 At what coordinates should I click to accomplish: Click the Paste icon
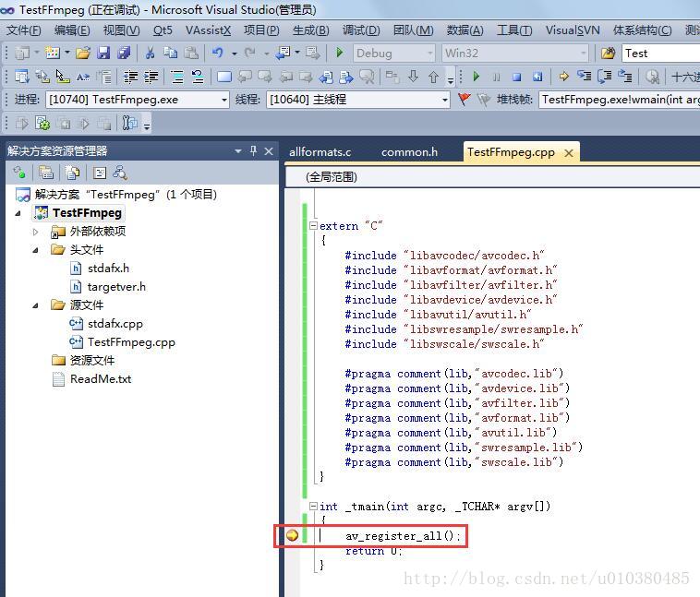point(191,54)
